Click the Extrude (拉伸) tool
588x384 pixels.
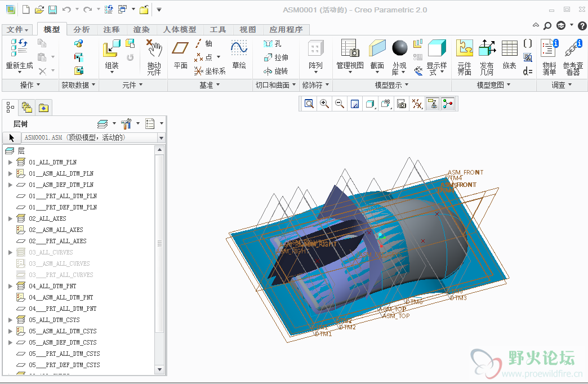276,57
